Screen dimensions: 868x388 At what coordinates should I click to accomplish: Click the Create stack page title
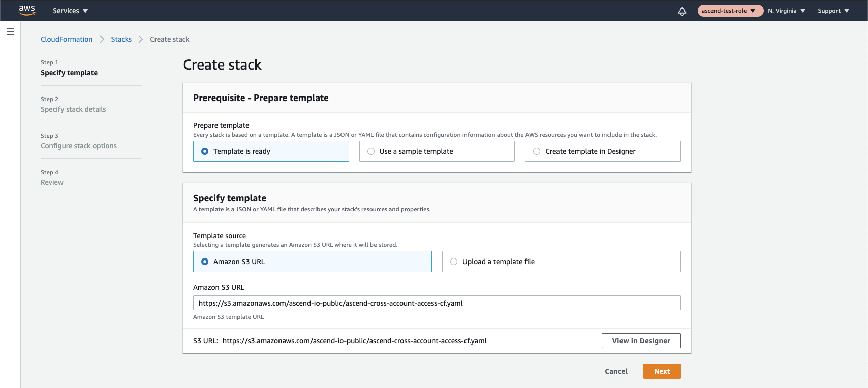click(x=222, y=64)
